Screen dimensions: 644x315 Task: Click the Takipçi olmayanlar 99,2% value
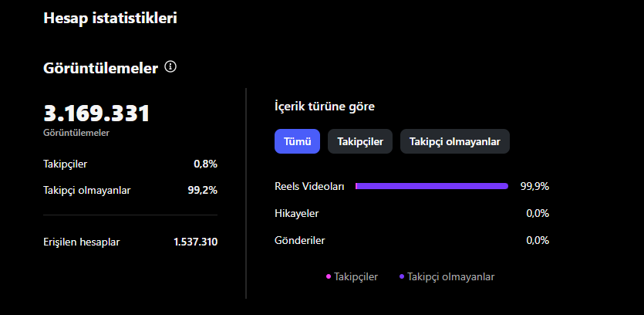tap(203, 191)
